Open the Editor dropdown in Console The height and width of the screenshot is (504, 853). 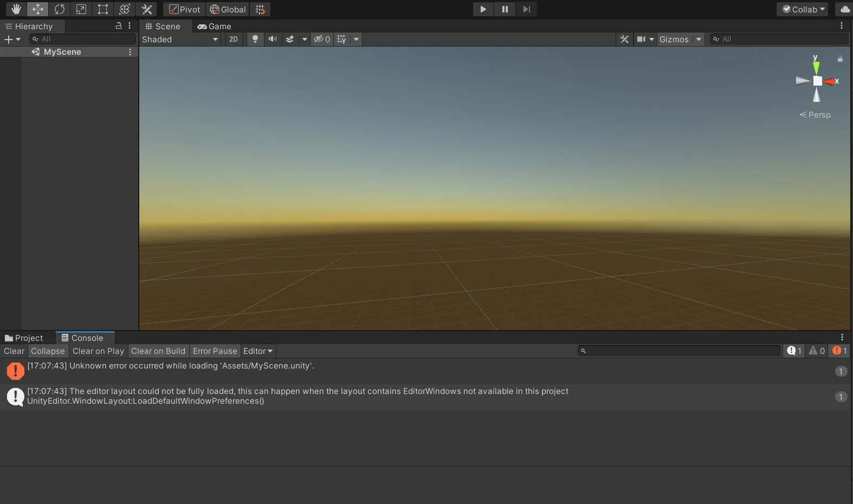258,351
